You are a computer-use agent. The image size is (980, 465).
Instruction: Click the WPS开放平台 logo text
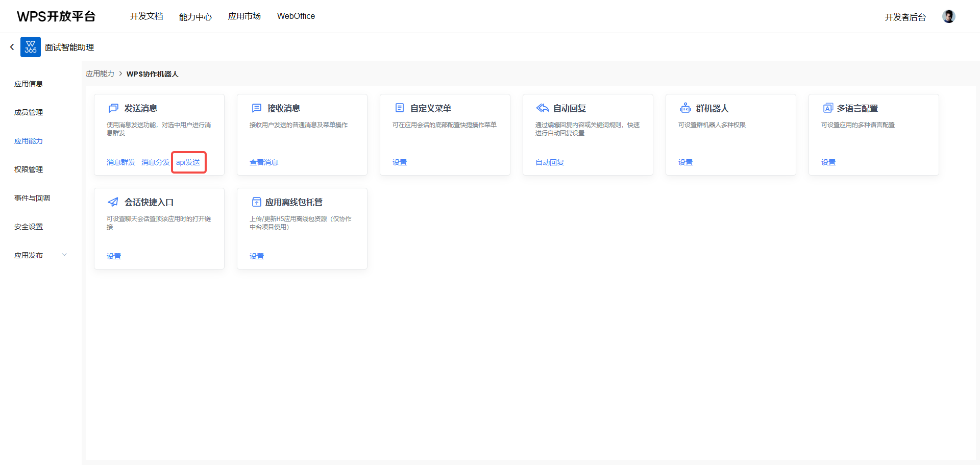[x=56, y=16]
